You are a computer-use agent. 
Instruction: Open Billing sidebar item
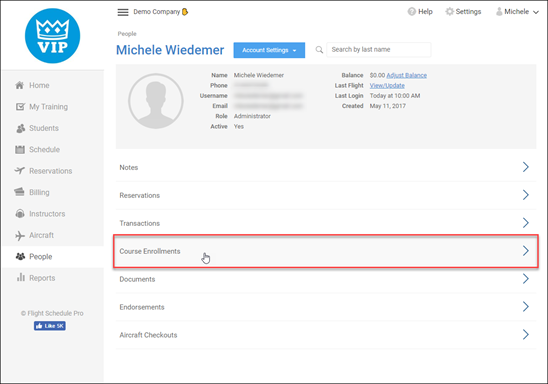pos(52,192)
